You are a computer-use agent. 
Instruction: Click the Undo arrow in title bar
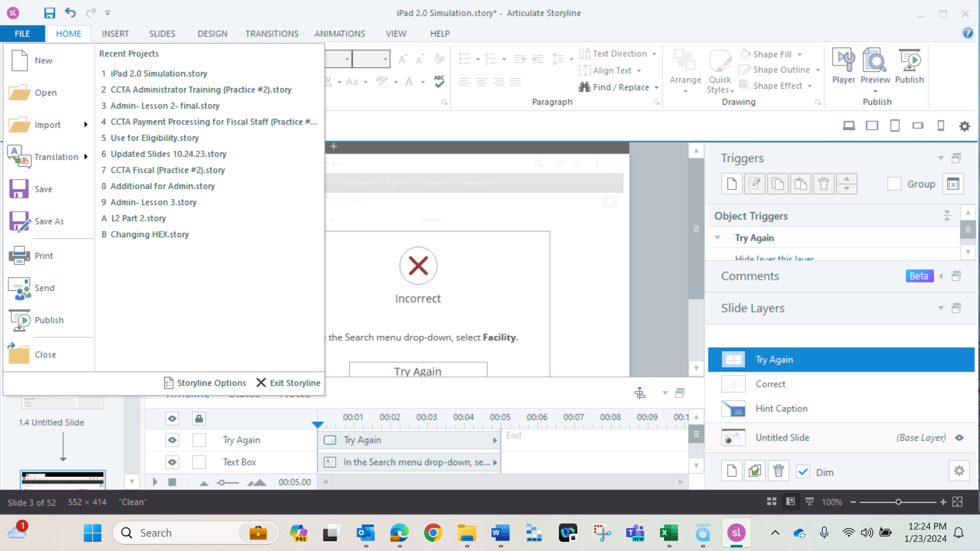pyautogui.click(x=70, y=13)
